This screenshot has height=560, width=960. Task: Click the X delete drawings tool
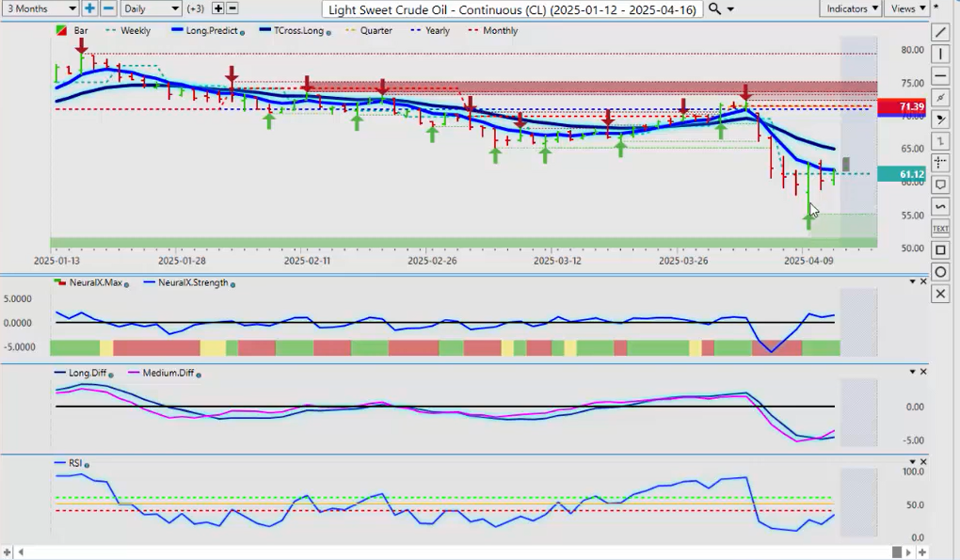[940, 294]
